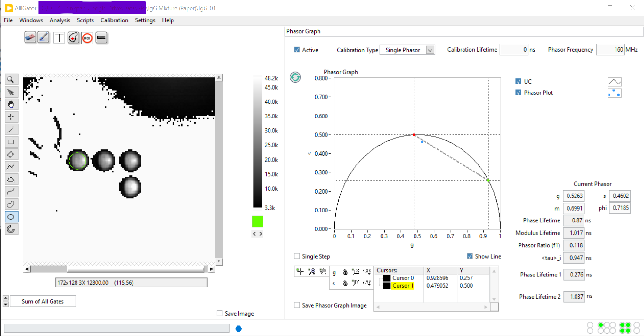
Task: Click the autoscale Y axis once button
Action: pyautogui.click(x=356, y=283)
